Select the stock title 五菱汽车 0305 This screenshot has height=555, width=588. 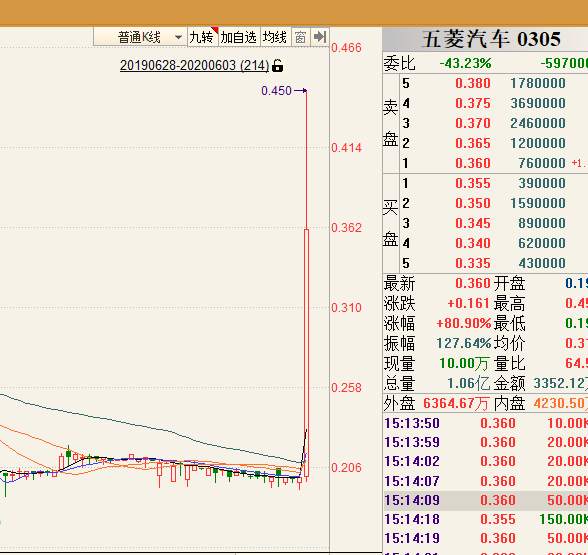492,39
